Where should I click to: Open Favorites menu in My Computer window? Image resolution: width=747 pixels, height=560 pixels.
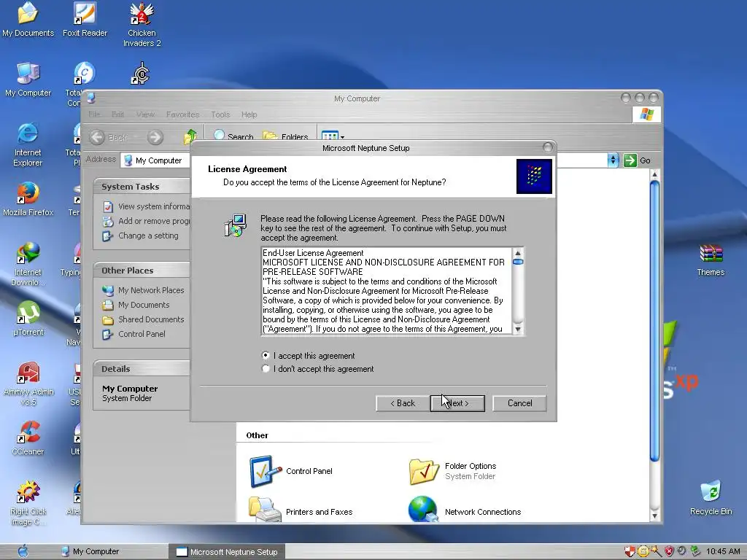pyautogui.click(x=182, y=114)
